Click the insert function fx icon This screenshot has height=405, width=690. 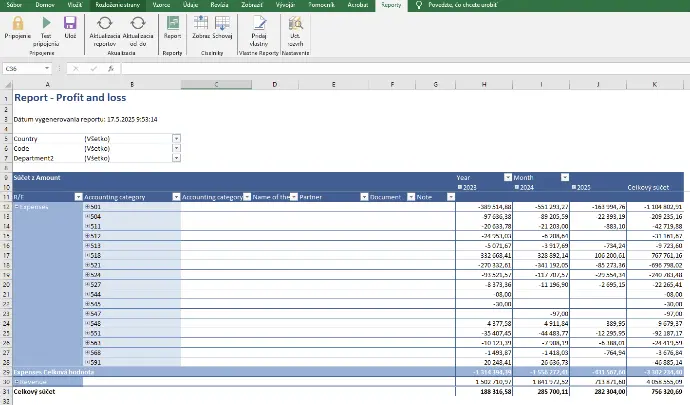pyautogui.click(x=111, y=69)
